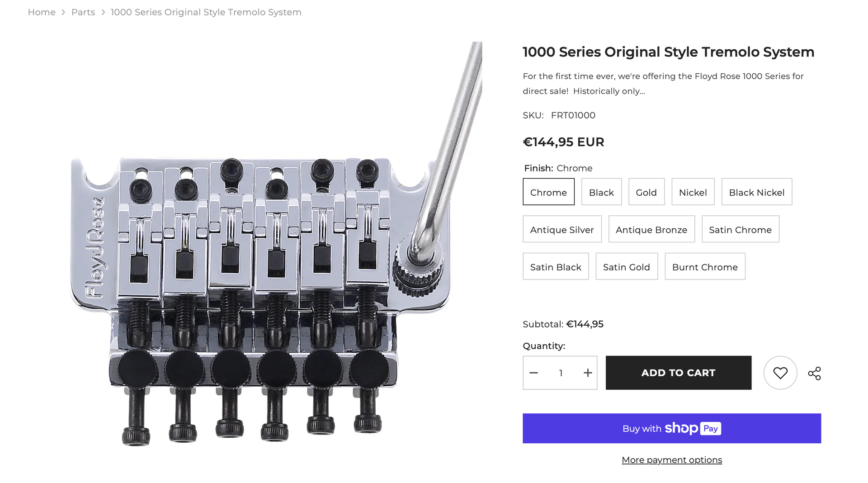Image resolution: width=868 pixels, height=483 pixels.
Task: Go to Home in the breadcrumb
Action: 42,12
